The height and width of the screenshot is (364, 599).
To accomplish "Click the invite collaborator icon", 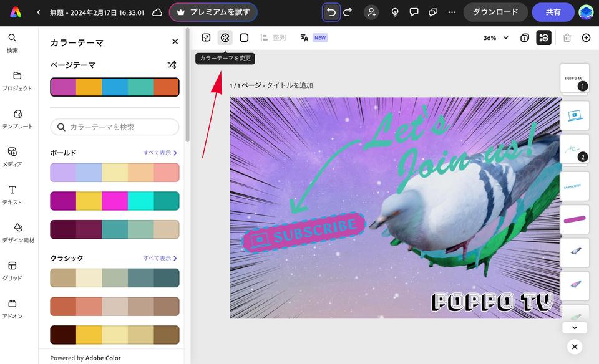I will (371, 12).
